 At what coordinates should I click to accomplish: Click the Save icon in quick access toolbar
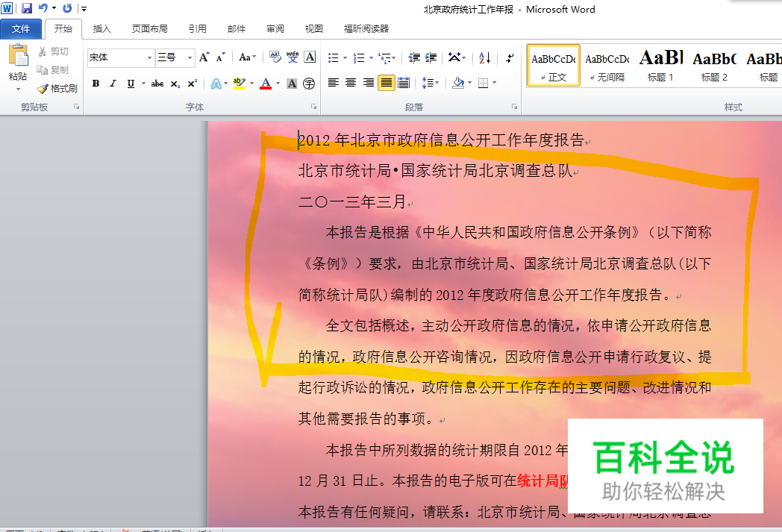pos(26,8)
